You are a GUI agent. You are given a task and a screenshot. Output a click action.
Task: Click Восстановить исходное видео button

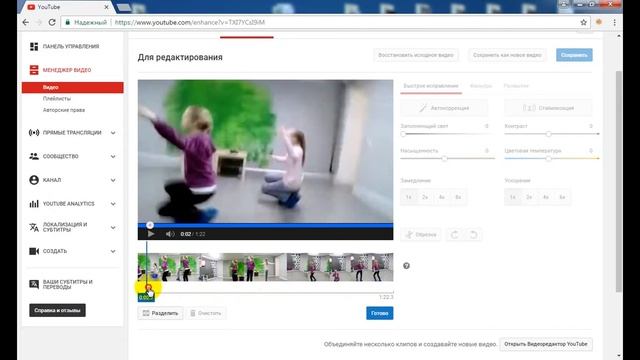[x=416, y=55]
